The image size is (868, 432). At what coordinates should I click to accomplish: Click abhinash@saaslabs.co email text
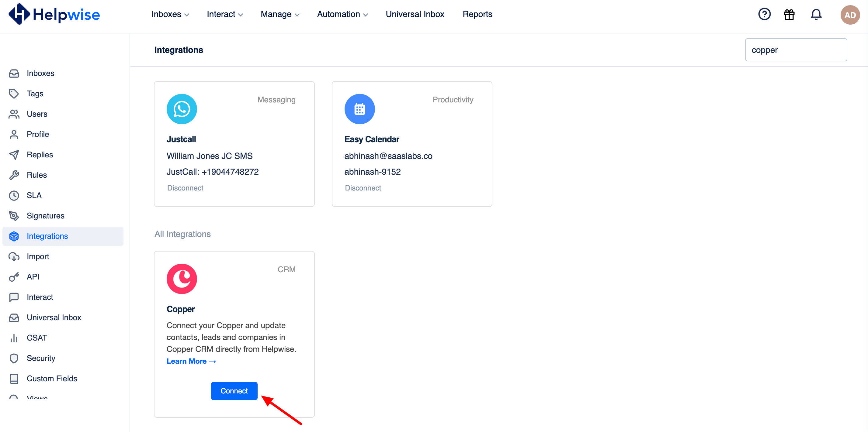click(388, 156)
